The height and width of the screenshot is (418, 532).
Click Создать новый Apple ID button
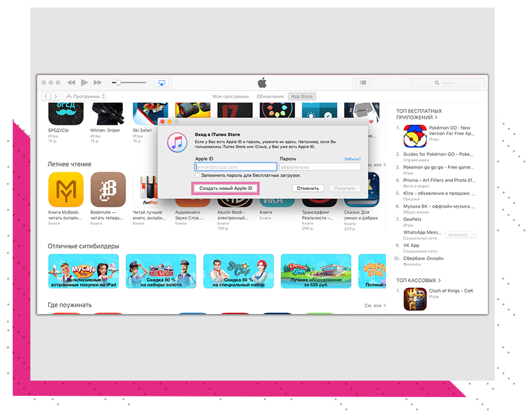click(225, 188)
